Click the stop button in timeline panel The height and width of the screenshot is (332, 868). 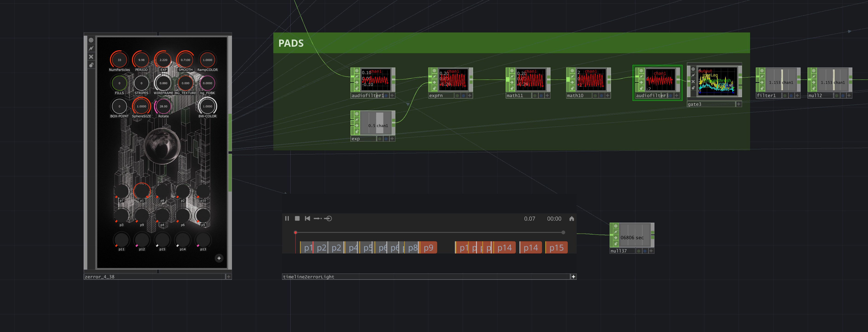pos(297,218)
